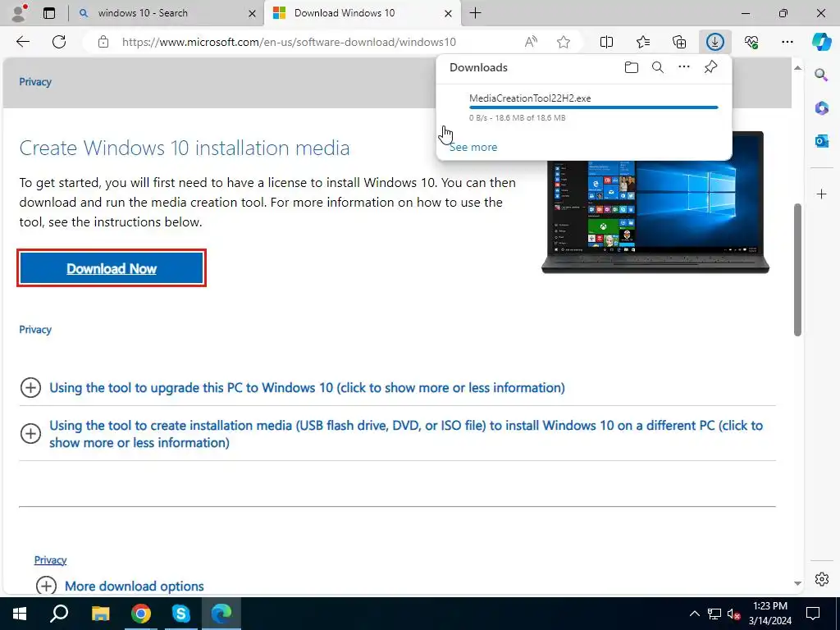Add this page to favorites star
Image resolution: width=840 pixels, height=630 pixels.
coord(563,42)
